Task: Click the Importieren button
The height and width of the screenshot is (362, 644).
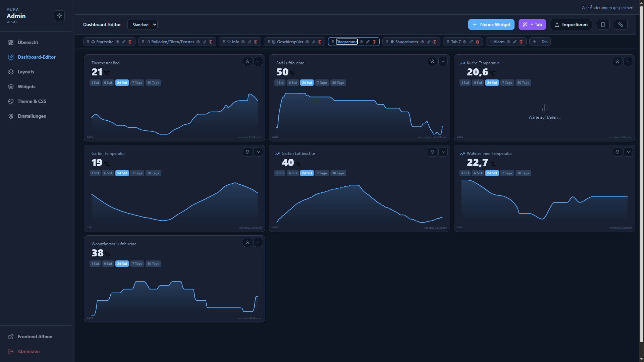Action: 571,24
